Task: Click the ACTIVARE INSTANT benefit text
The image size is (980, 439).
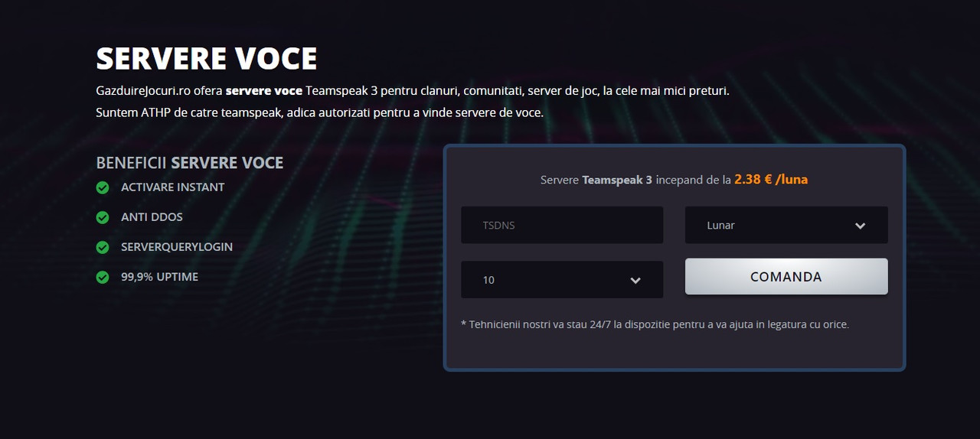Action: 173,187
